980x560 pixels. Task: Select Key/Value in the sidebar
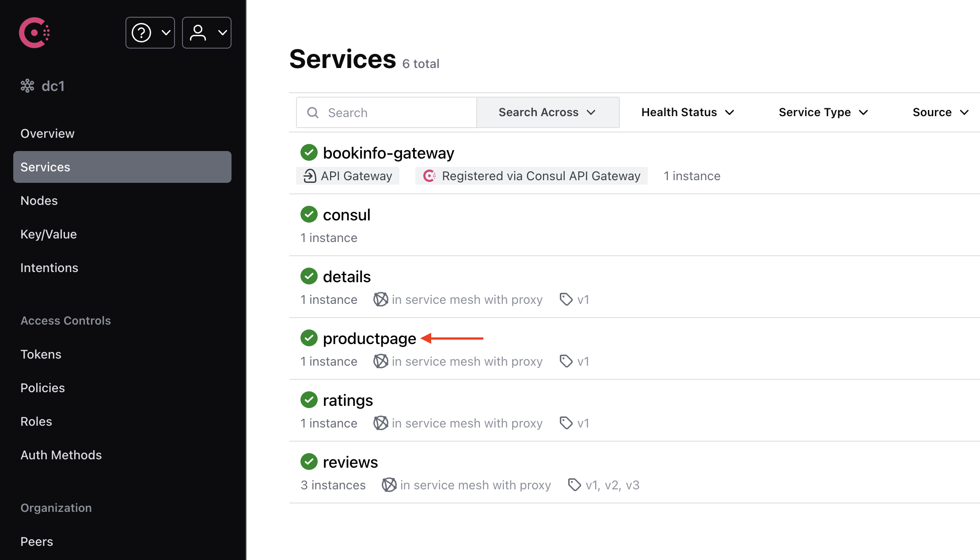point(49,234)
